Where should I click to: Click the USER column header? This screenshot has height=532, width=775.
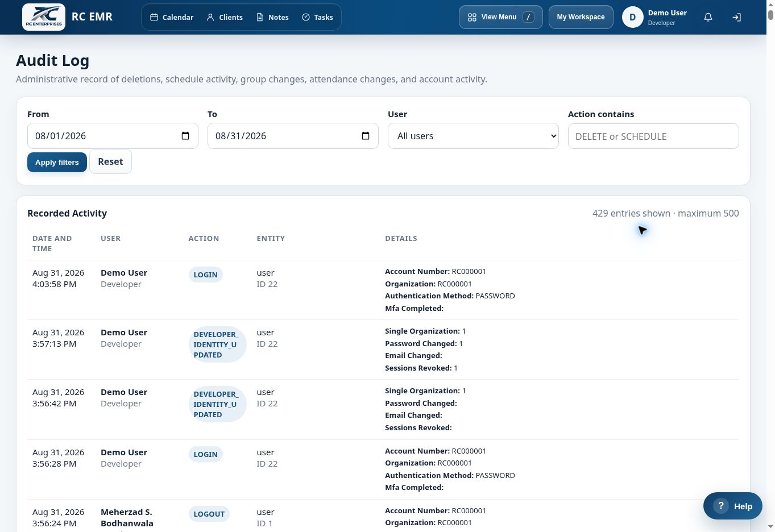point(110,238)
